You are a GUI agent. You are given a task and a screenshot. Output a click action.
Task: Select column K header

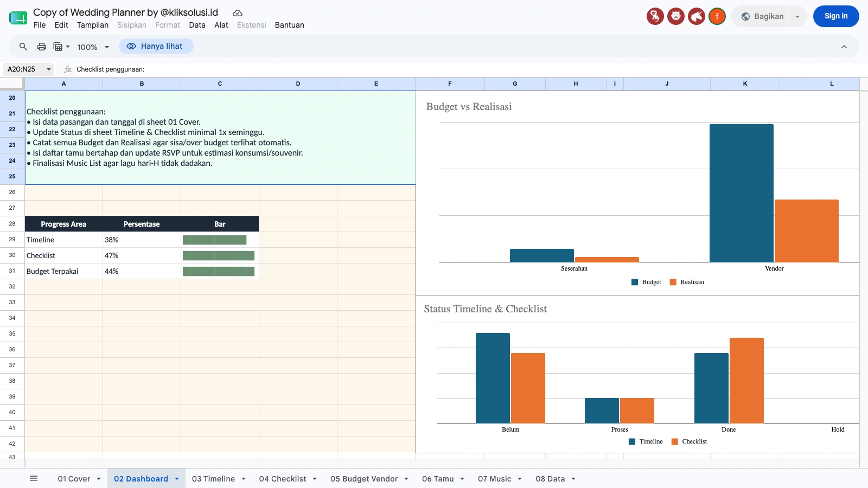click(745, 84)
